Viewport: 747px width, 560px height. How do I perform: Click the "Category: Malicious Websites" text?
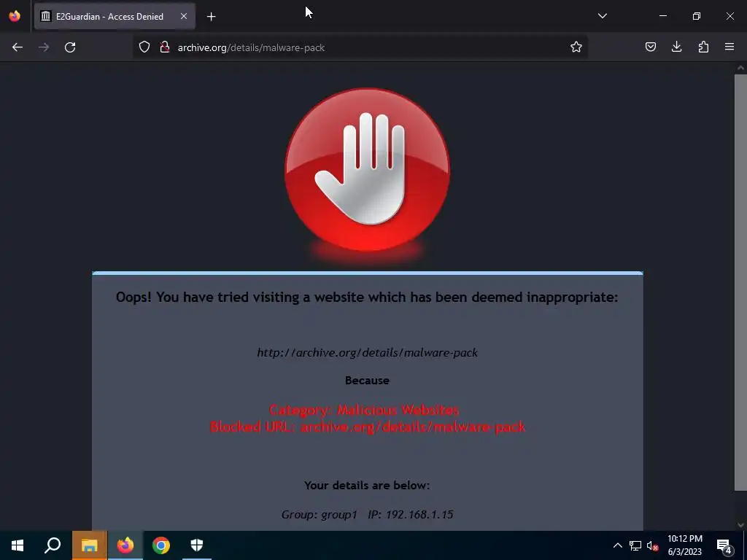364,410
